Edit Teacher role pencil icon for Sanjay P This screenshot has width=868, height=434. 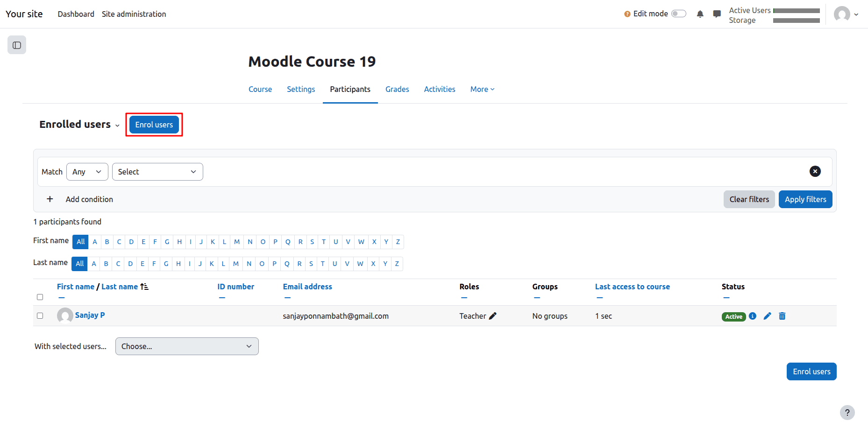point(492,316)
